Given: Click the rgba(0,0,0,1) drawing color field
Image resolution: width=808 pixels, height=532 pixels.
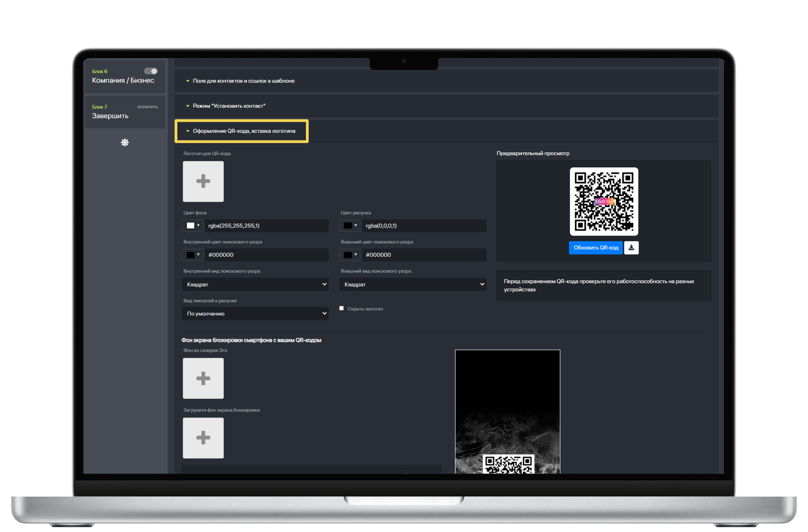Looking at the screenshot, I should (x=424, y=226).
